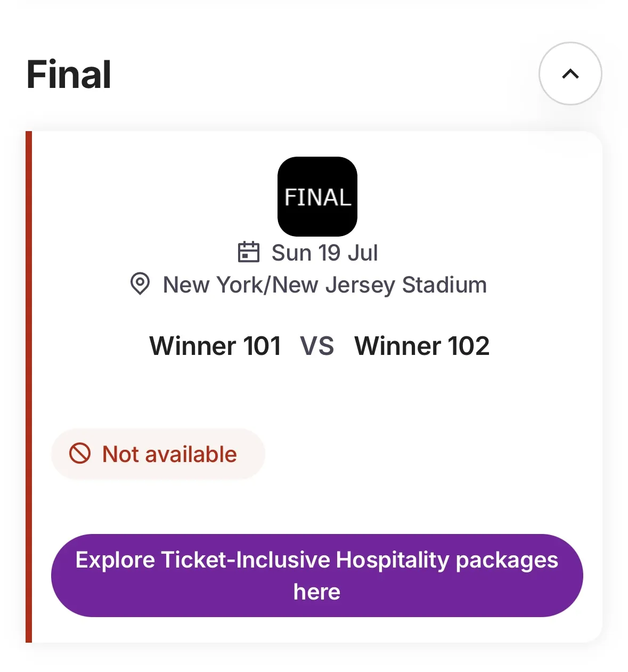
Task: Tap "Hospitality" on the purple button
Action: (393, 560)
